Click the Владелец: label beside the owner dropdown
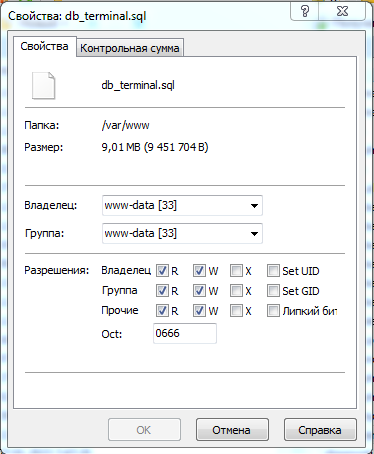This screenshot has height=454, width=374. point(51,205)
